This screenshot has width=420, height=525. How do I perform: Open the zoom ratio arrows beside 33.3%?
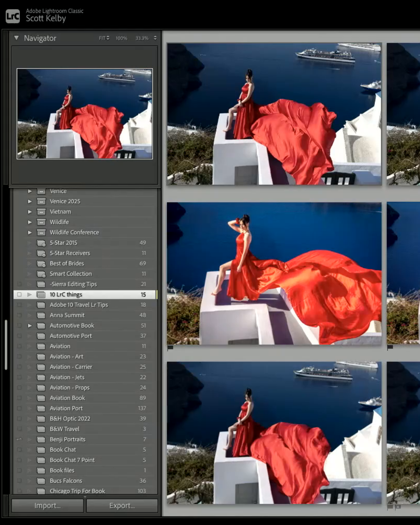pos(155,38)
